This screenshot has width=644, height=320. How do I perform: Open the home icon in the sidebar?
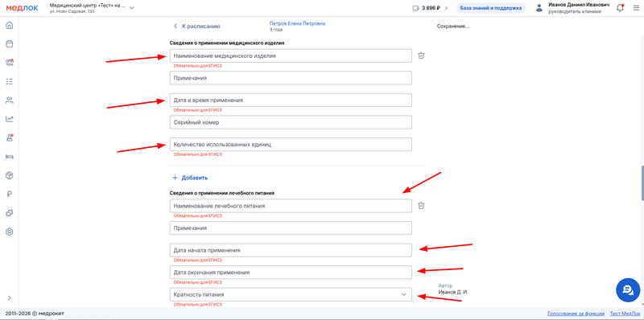10,26
